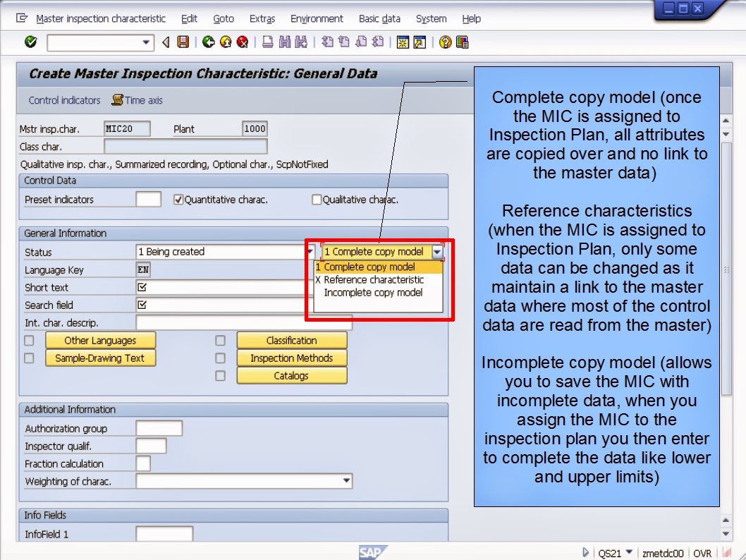Click the Help question mark icon

[x=444, y=42]
